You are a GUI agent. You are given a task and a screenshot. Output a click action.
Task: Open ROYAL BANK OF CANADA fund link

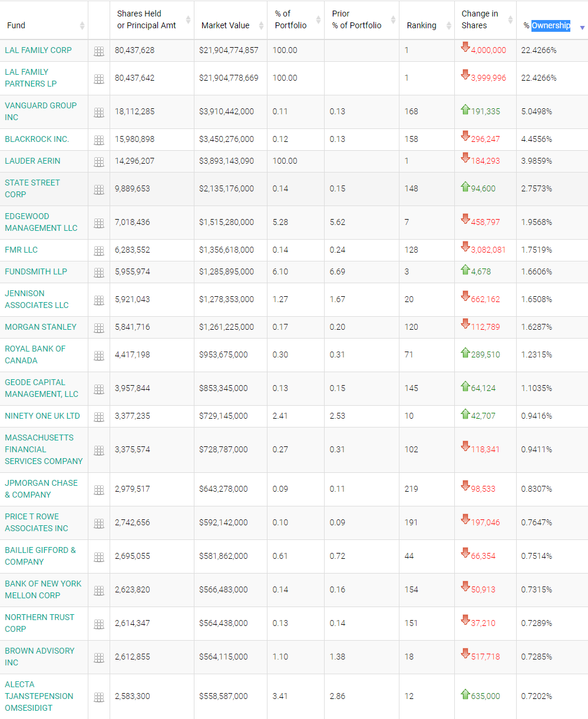[35, 354]
